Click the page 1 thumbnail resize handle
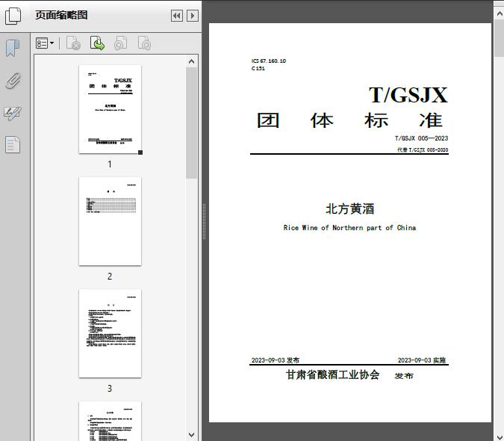This screenshot has height=441, width=504. tap(140, 152)
